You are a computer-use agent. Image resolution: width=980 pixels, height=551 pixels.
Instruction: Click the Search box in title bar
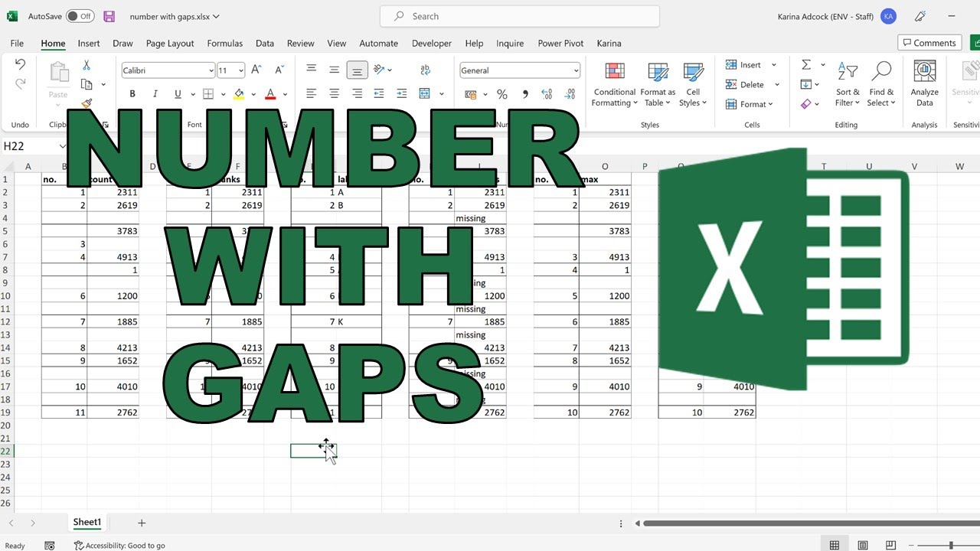coord(519,16)
